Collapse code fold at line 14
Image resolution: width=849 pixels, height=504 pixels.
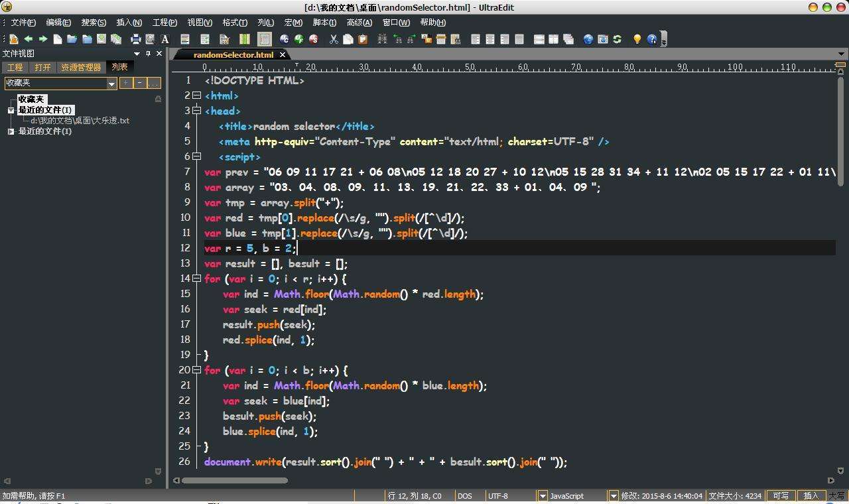pyautogui.click(x=196, y=279)
